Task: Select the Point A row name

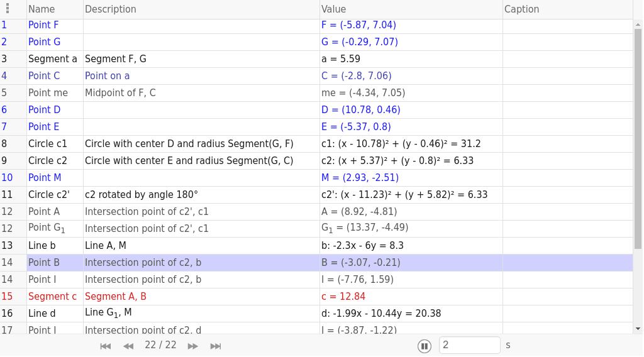Action: 44,212
